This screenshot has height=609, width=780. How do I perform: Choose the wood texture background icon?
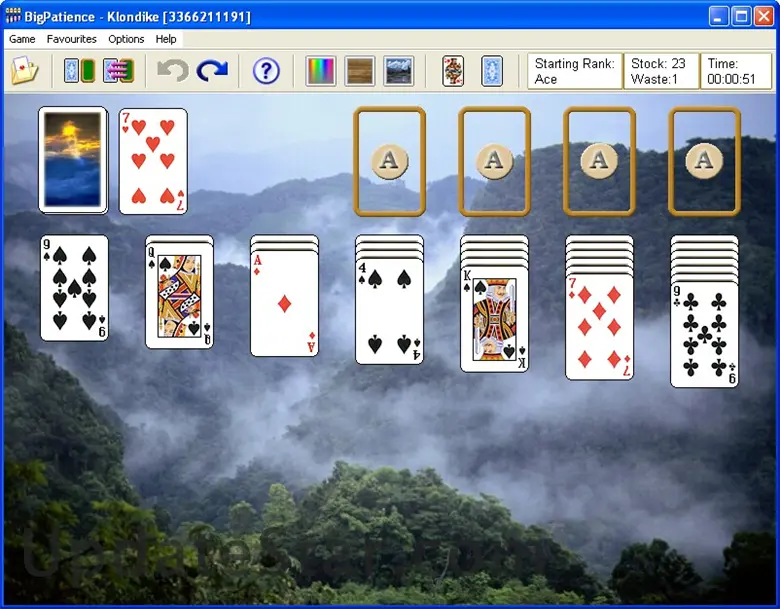pos(360,71)
